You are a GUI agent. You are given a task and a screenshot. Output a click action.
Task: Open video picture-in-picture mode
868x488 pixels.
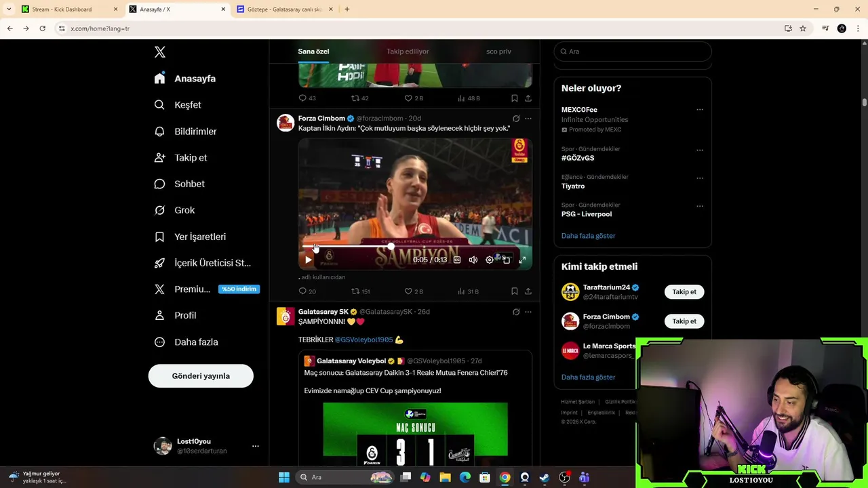[506, 260]
